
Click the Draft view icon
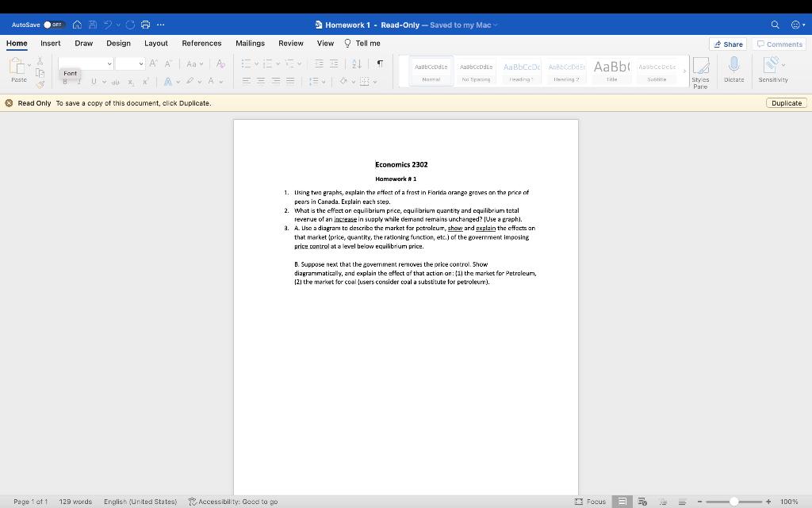(x=683, y=502)
